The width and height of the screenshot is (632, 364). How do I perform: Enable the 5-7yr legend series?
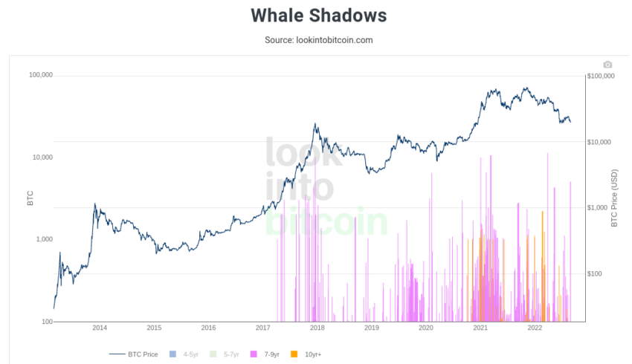point(225,354)
